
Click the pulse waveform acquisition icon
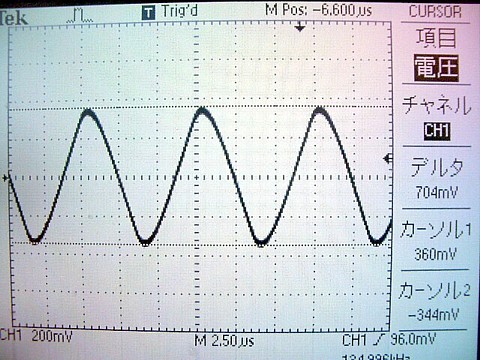(x=79, y=16)
